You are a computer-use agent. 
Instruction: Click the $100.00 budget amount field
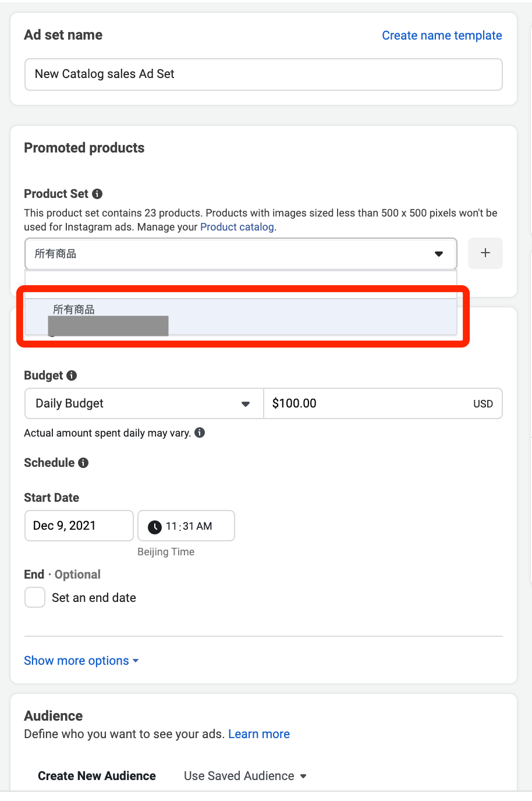367,403
